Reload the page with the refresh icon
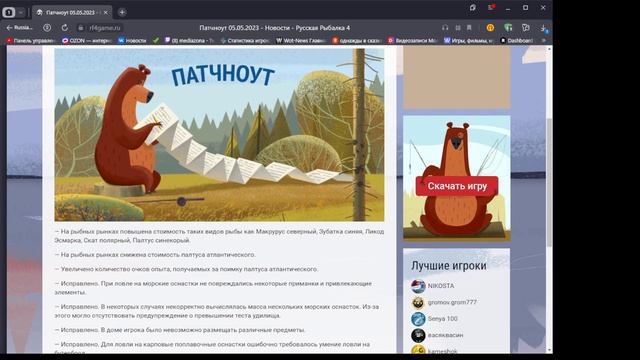The width and height of the screenshot is (640, 360). click(x=64, y=28)
